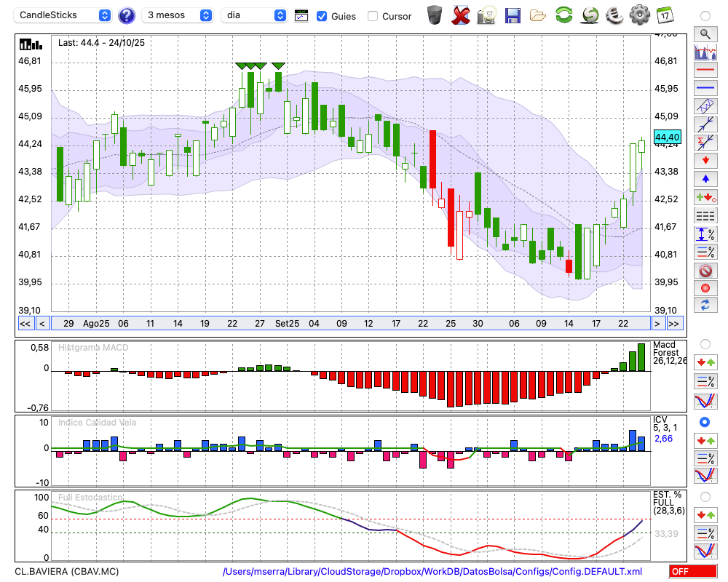Click the MACD panel red/green arrows button
The width and height of the screenshot is (728, 582).
pyautogui.click(x=705, y=362)
